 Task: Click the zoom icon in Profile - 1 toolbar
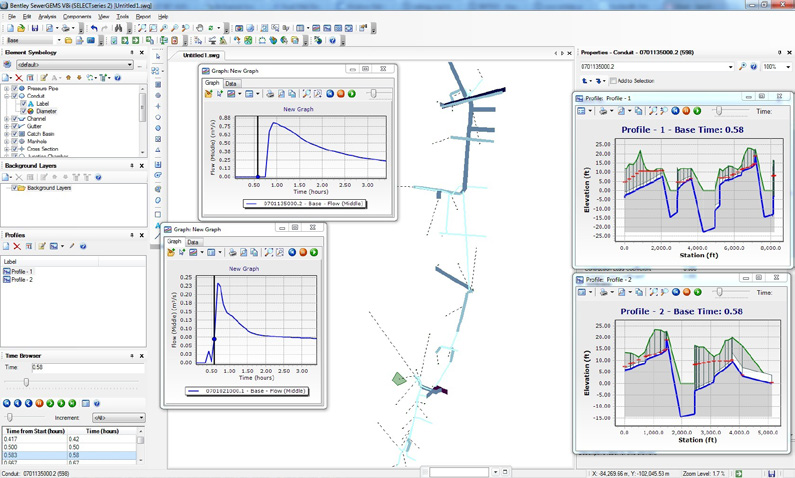pyautogui.click(x=653, y=111)
